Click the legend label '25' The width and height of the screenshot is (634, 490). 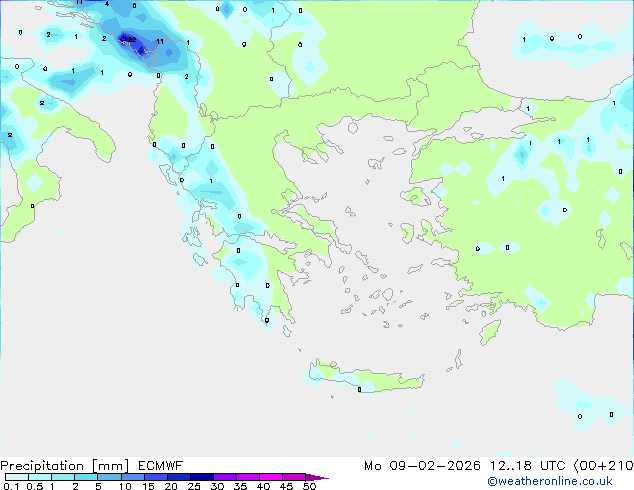tap(194, 486)
